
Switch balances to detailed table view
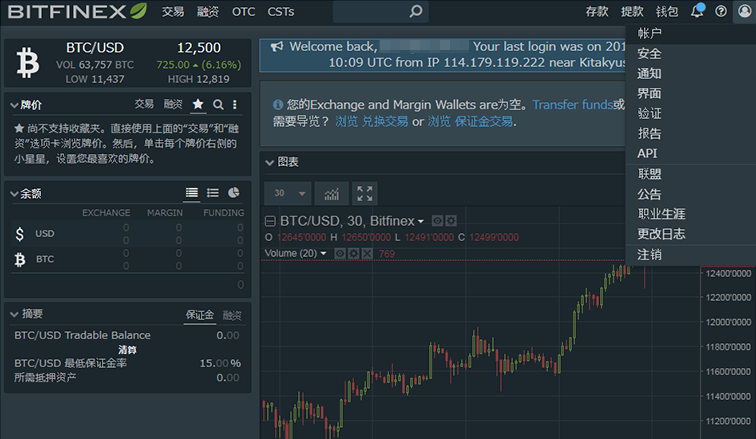coord(192,193)
